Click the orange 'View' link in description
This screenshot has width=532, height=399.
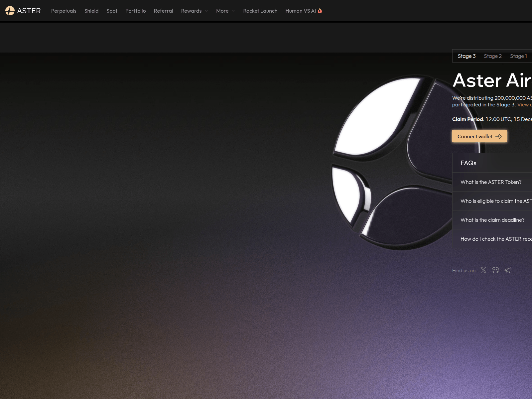tap(524, 104)
